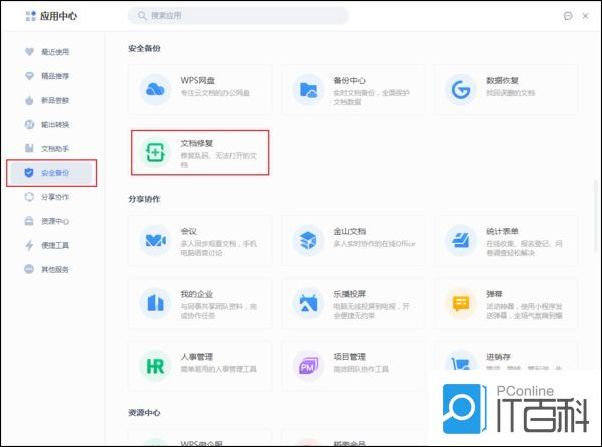Select the 便捷工具 category
This screenshot has height=447, width=602.
coord(51,245)
